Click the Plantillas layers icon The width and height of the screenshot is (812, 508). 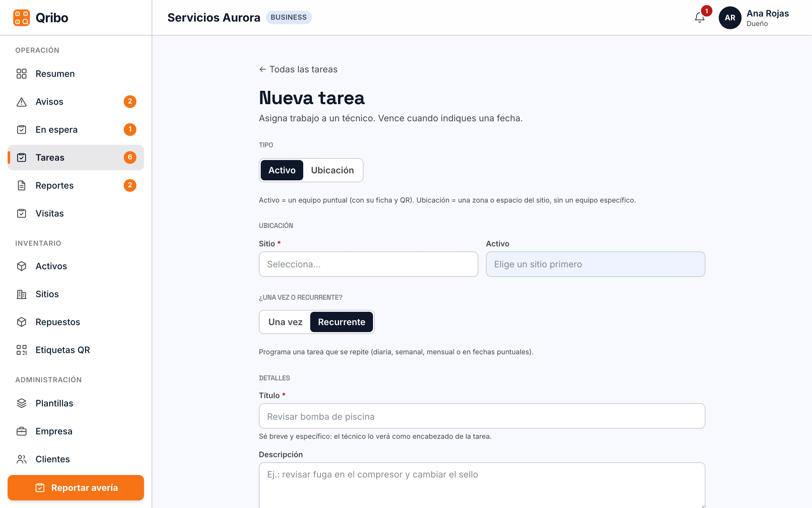click(22, 403)
